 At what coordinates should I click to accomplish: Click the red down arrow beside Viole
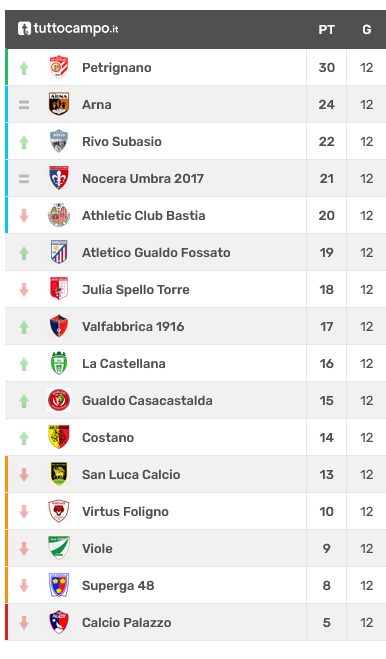tap(24, 548)
